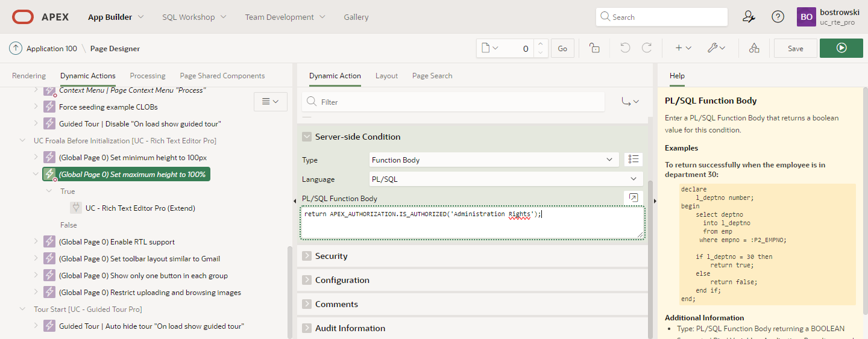Expand the Comments section
Image resolution: width=868 pixels, height=339 pixels.
pyautogui.click(x=307, y=304)
